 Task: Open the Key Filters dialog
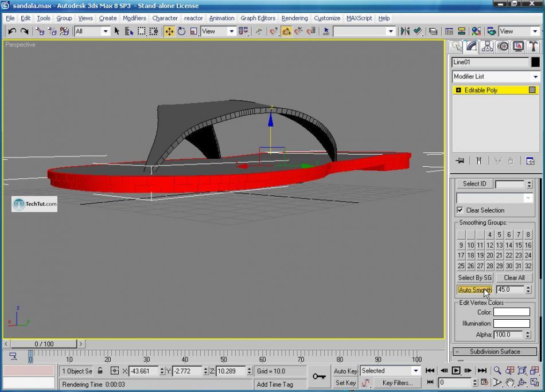click(x=398, y=383)
